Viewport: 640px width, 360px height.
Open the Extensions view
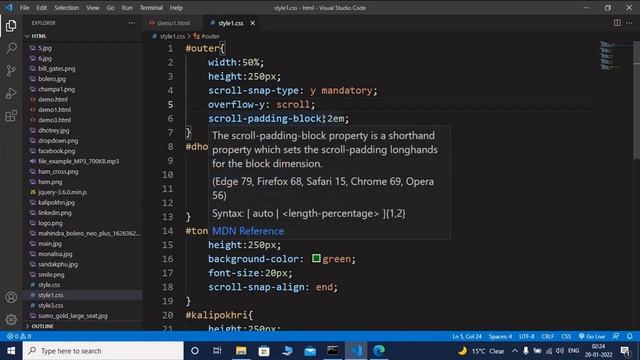(x=11, y=116)
